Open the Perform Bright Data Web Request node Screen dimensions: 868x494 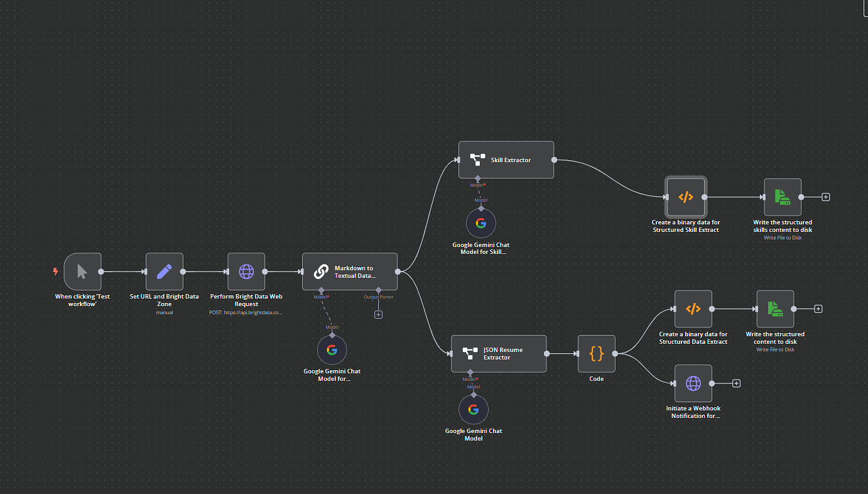coord(246,272)
